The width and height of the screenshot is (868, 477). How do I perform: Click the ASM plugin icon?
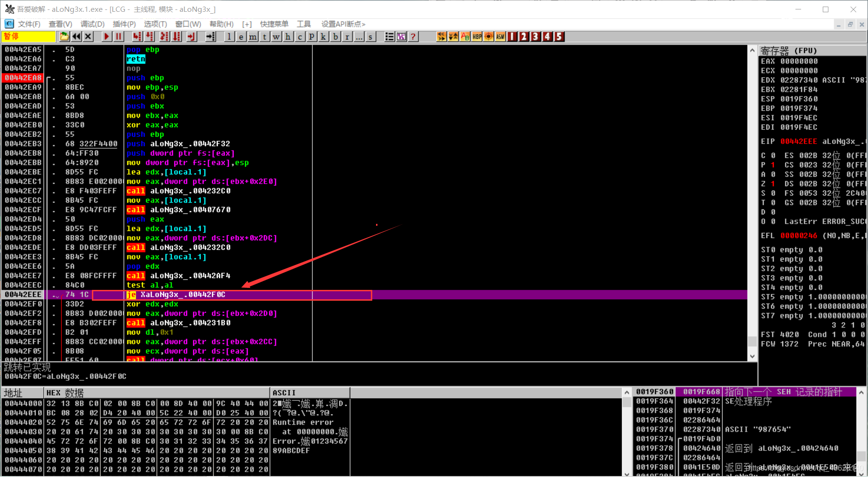[500, 36]
